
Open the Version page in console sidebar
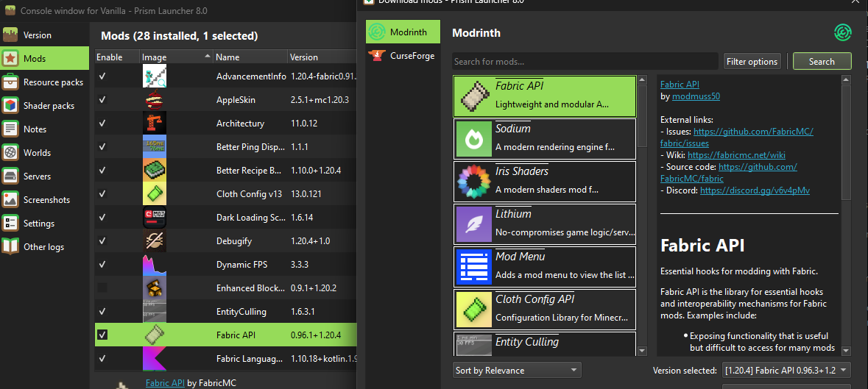[44, 35]
